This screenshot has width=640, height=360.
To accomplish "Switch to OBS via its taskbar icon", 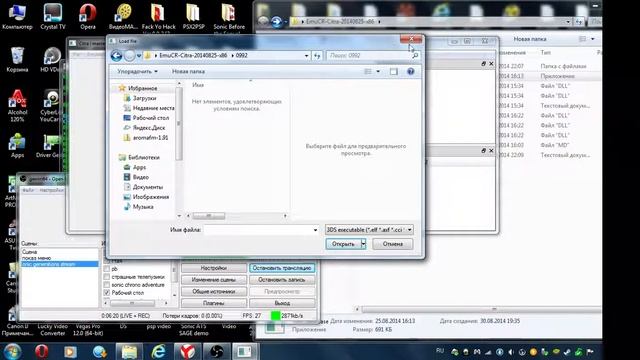I will (x=216, y=351).
